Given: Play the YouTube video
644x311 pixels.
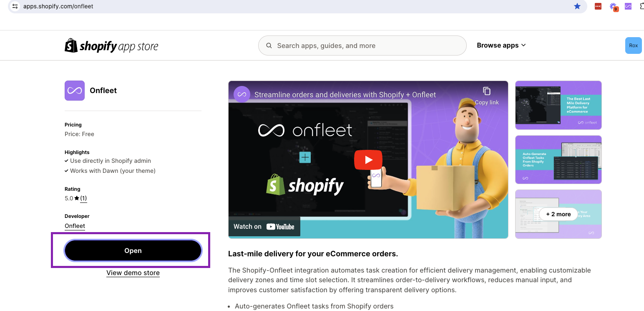Looking at the screenshot, I should tap(368, 159).
